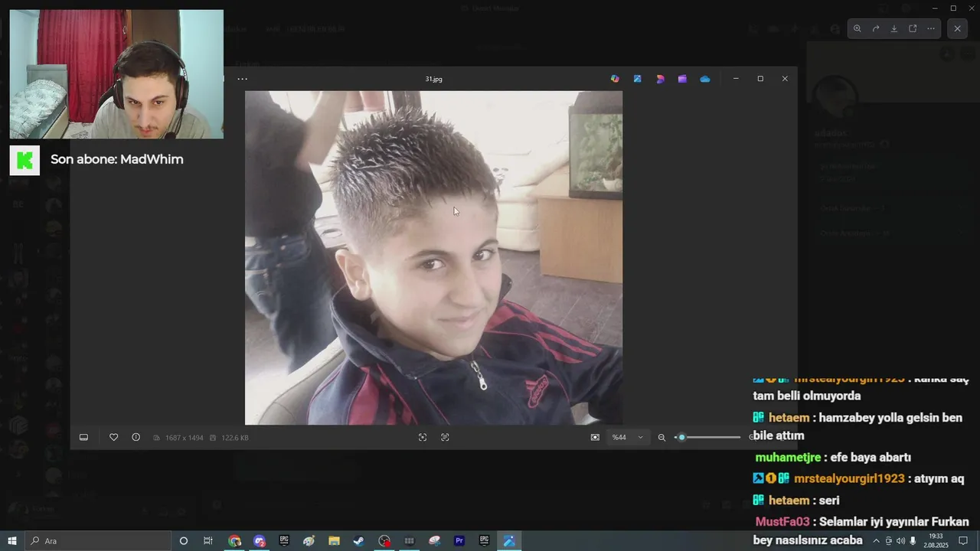
Task: Click the scan/visual search icon below the photo
Action: coord(445,437)
